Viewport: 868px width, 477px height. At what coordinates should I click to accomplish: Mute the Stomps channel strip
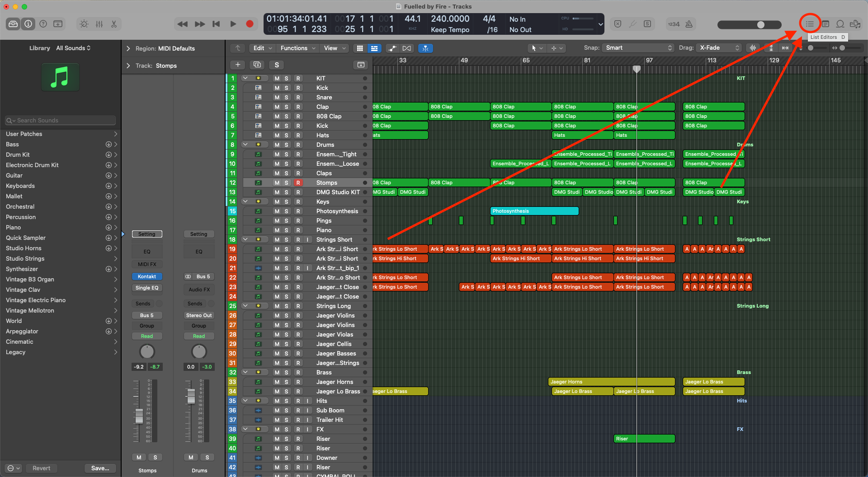[x=139, y=457]
